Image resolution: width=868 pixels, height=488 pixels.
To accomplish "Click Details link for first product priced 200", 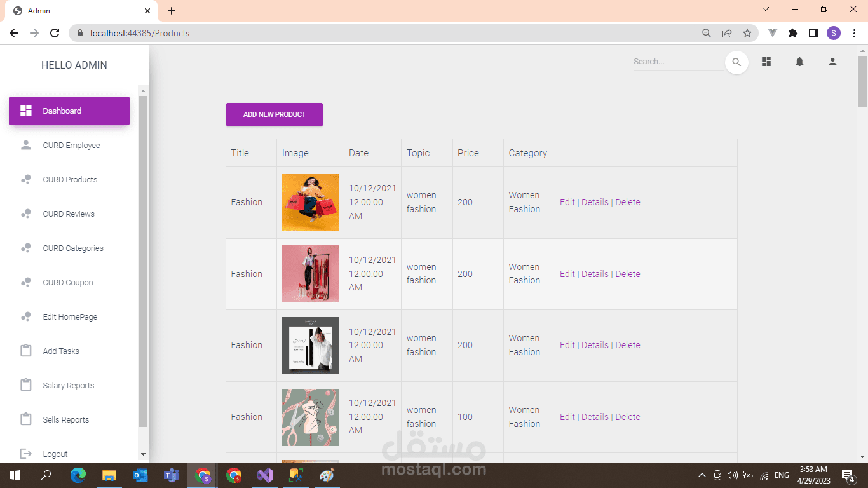I will [x=595, y=202].
